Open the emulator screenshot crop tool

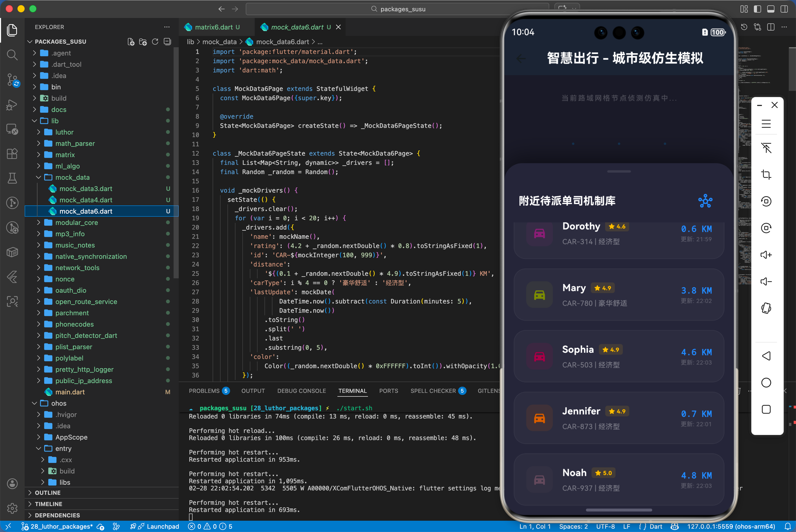tap(766, 174)
